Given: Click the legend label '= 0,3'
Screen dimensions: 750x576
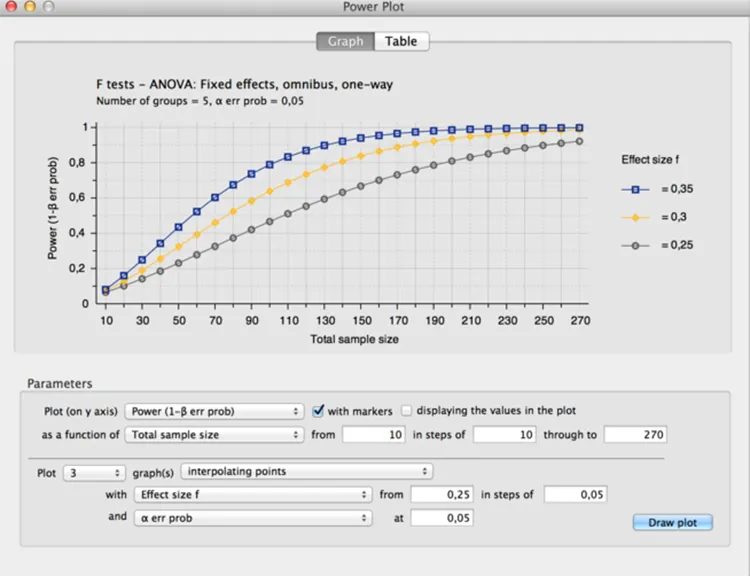Looking at the screenshot, I should [x=674, y=217].
